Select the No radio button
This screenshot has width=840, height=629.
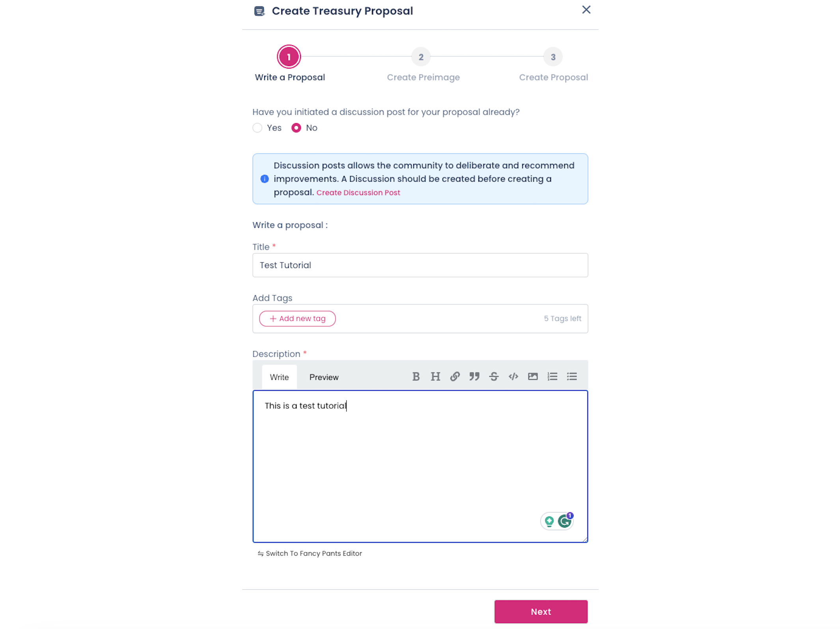coord(297,128)
